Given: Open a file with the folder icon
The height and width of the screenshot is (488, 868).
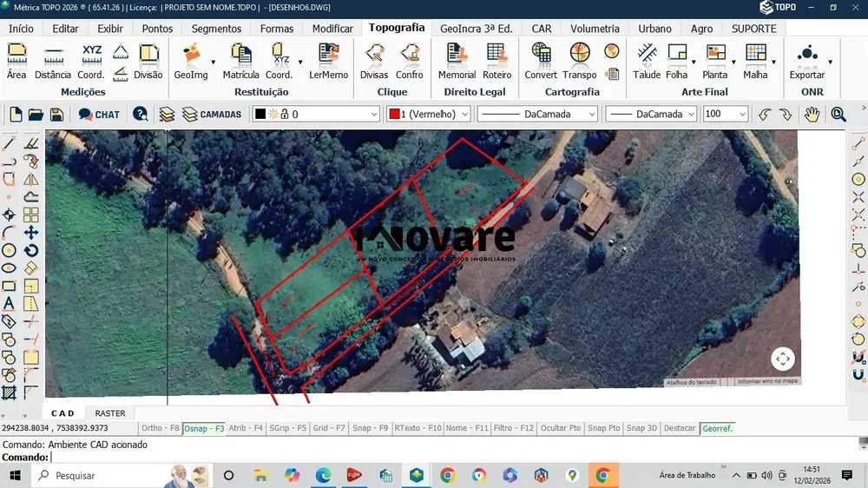Looking at the screenshot, I should click(x=36, y=114).
